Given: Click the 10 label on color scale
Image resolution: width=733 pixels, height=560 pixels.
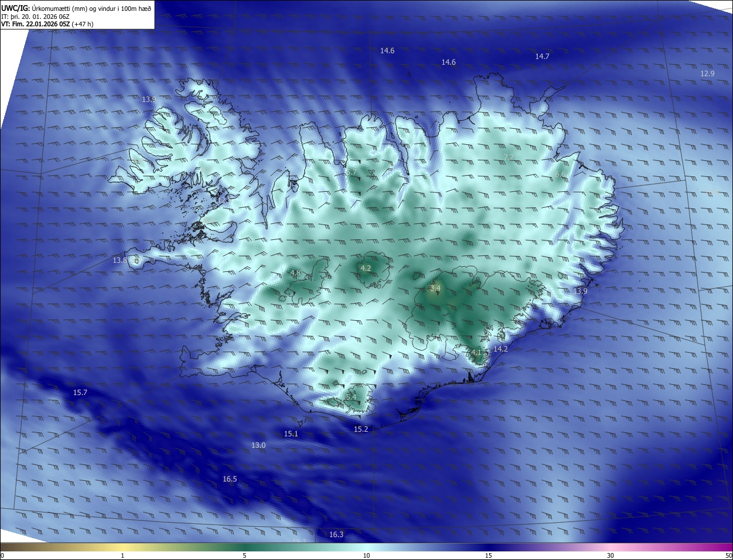Looking at the screenshot, I should coord(366,555).
